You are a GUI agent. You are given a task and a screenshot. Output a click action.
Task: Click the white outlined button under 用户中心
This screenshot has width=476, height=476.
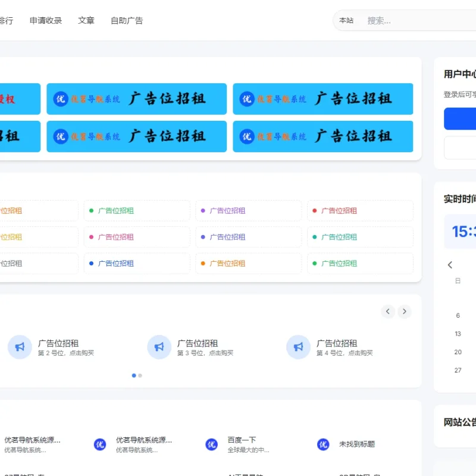coord(460,148)
